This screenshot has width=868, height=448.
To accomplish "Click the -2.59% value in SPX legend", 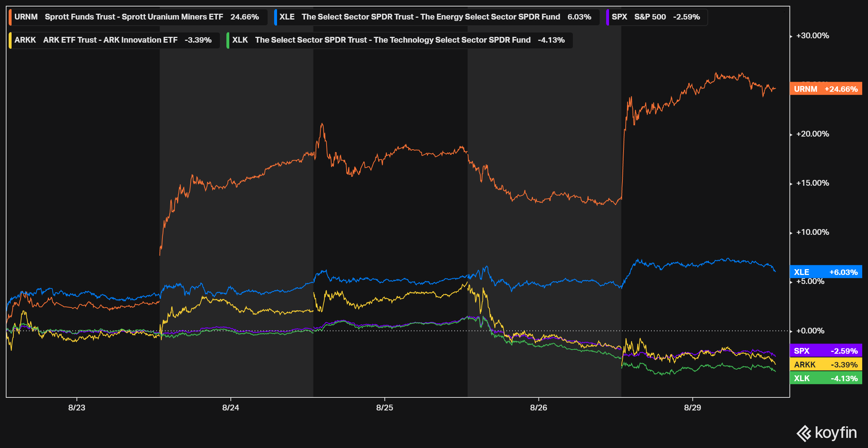I will coord(687,17).
